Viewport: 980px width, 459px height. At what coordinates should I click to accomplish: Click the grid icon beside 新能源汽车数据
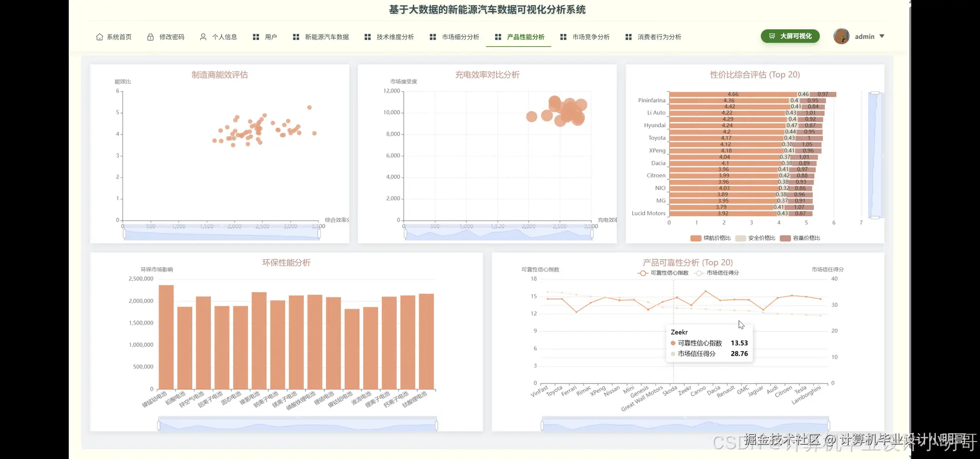point(296,37)
